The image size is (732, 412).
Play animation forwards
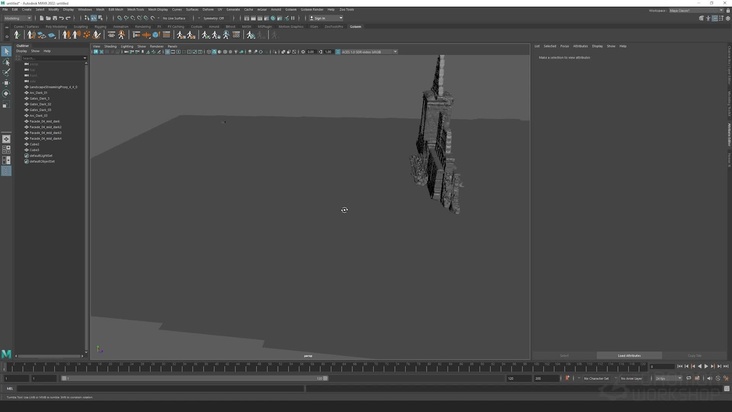coord(706,367)
